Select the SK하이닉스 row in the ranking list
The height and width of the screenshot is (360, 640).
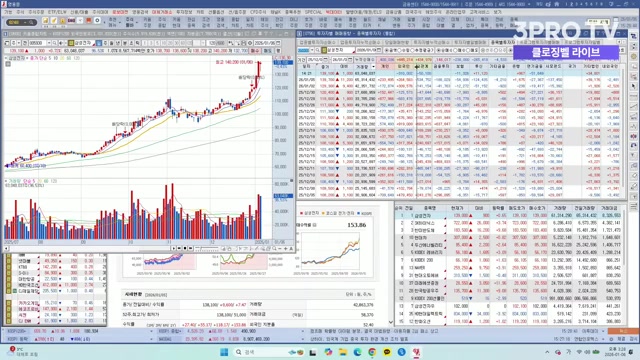(x=509, y=223)
